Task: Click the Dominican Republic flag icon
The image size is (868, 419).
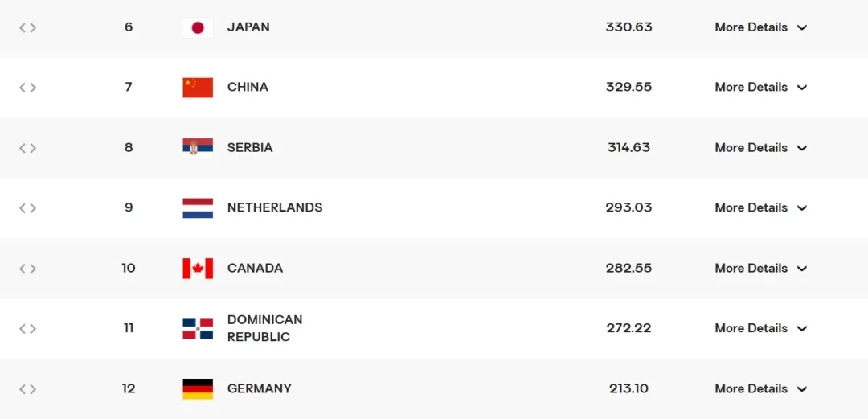Action: click(198, 329)
